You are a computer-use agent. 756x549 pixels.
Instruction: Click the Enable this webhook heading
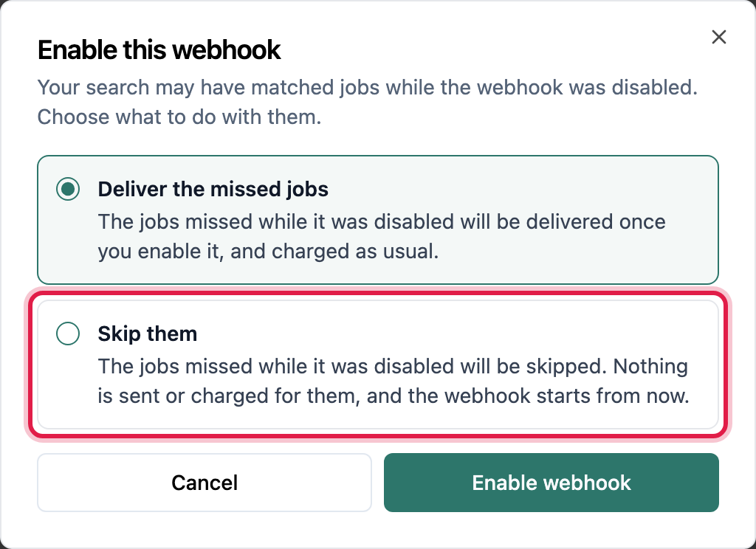[x=159, y=49]
